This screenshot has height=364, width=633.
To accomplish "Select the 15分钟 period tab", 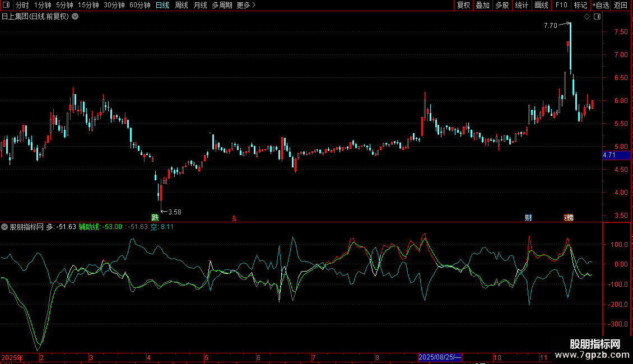I will click(88, 5).
